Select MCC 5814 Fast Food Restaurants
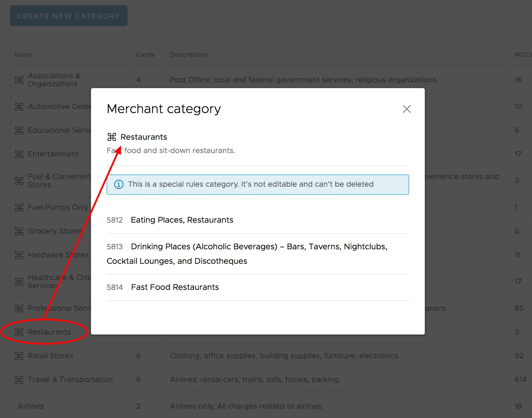The height and width of the screenshot is (418, 532). tap(258, 287)
